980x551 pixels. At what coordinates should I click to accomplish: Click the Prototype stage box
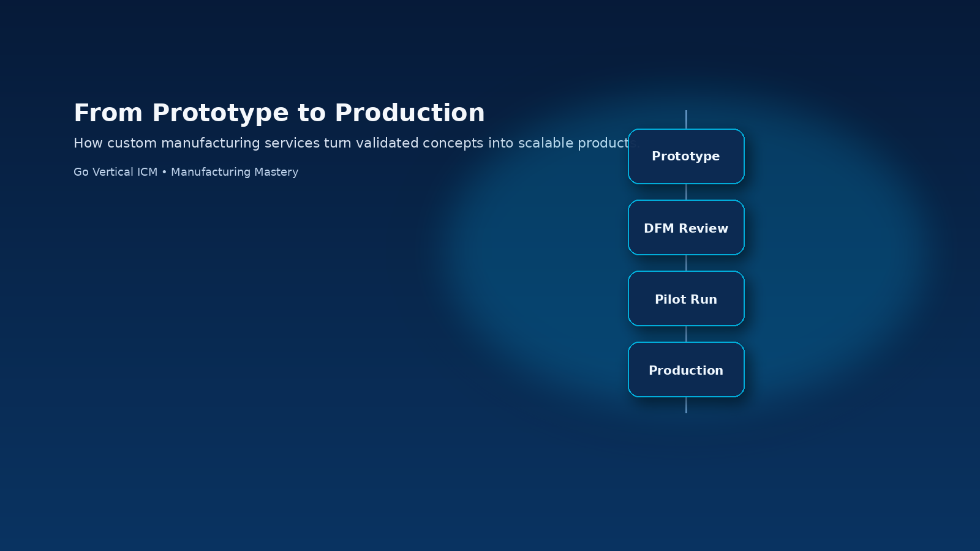point(686,156)
